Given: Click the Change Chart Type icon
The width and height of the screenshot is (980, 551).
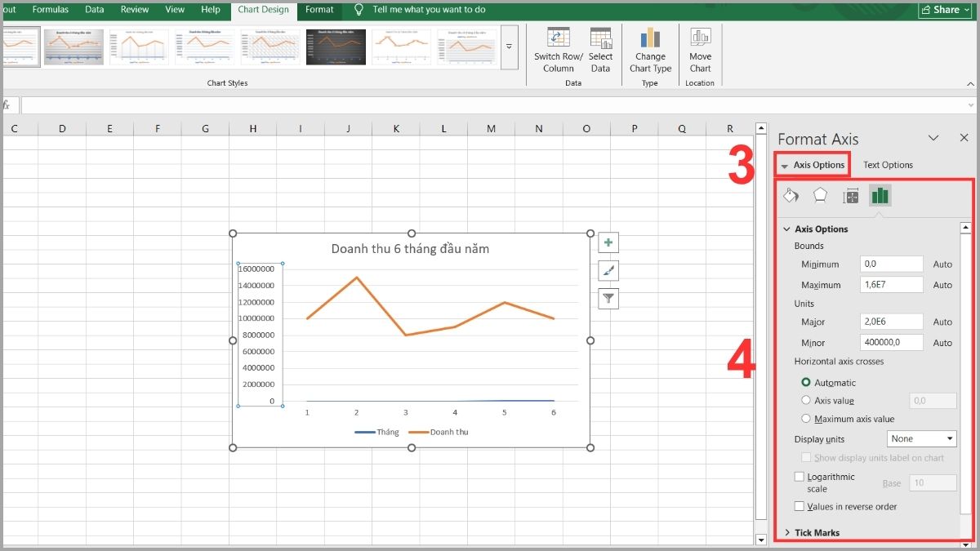Looking at the screenshot, I should (x=650, y=38).
